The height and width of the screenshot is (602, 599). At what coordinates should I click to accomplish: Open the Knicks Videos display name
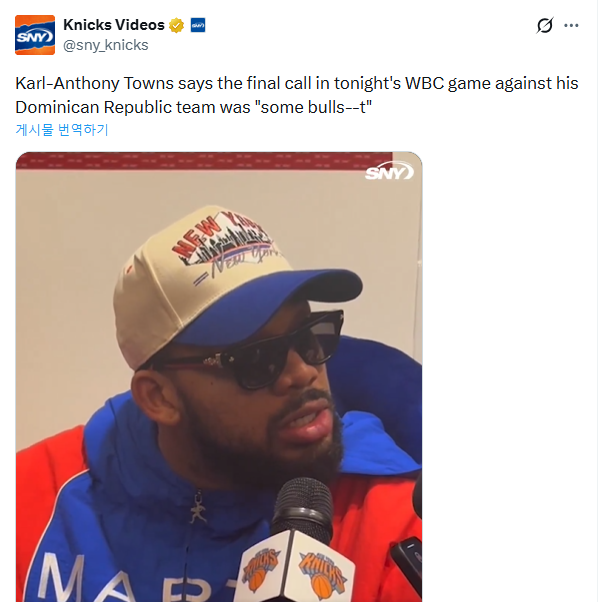114,25
